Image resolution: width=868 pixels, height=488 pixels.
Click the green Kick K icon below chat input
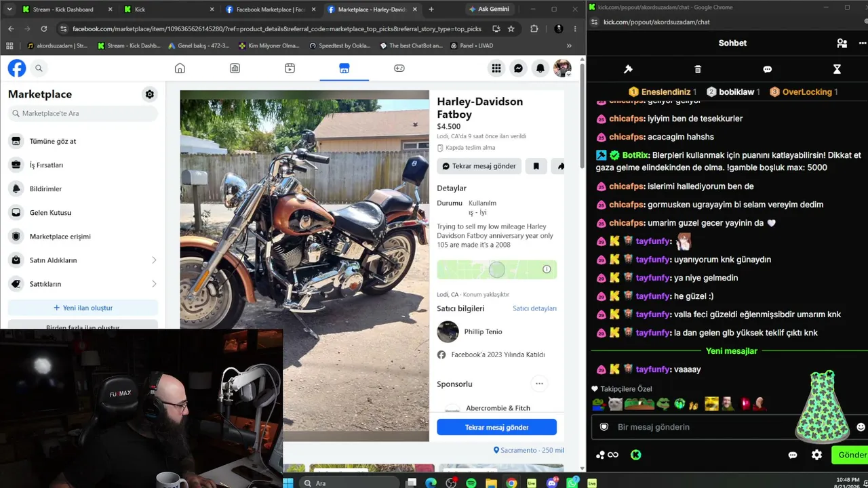tap(635, 455)
